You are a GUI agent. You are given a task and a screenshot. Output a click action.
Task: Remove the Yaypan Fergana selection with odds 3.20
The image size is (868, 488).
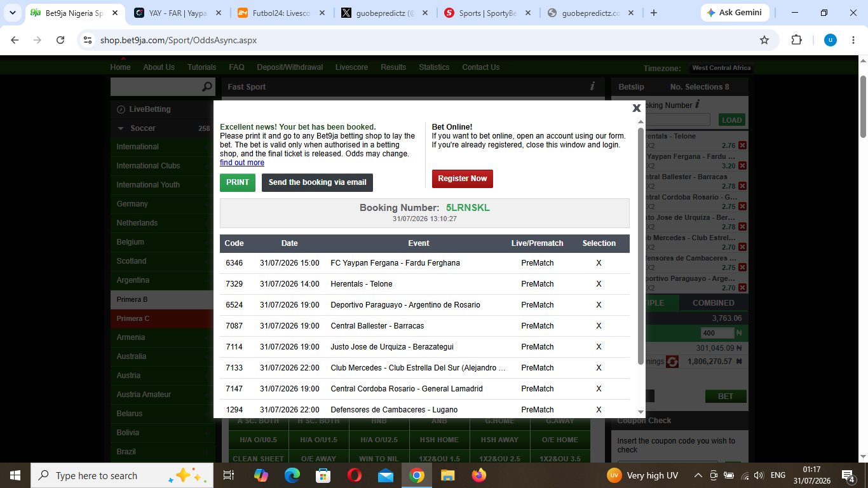click(742, 166)
